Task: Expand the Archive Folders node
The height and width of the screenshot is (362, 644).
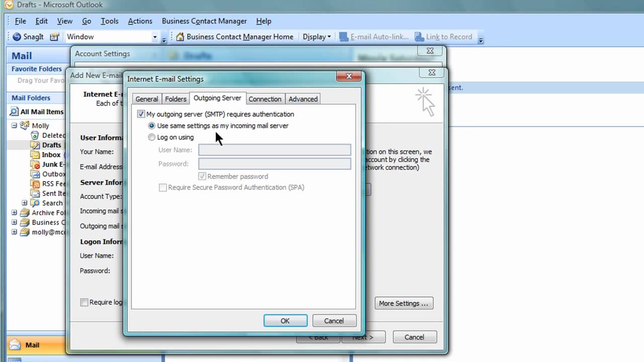Action: [x=14, y=213]
